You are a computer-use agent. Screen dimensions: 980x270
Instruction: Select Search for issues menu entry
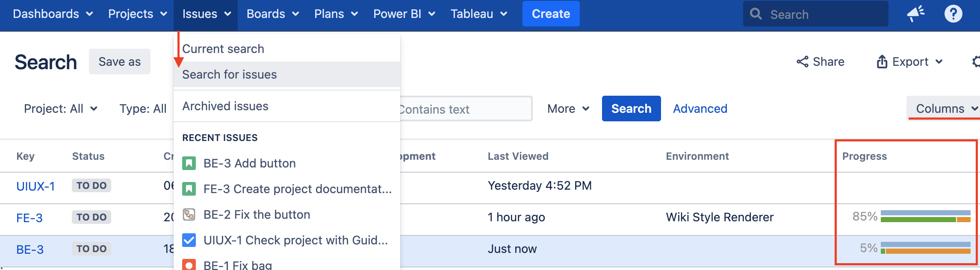point(230,74)
